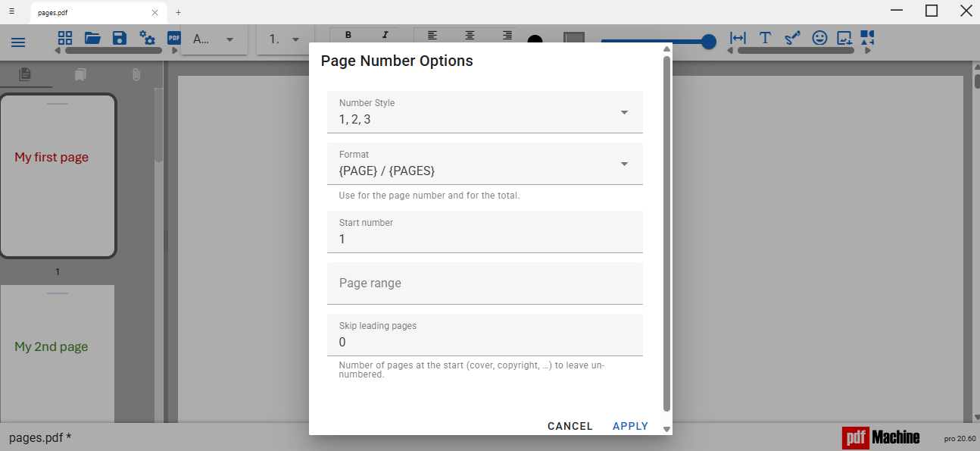The image size is (980, 451).
Task: Select the shapes tool icon
Action: 868,38
